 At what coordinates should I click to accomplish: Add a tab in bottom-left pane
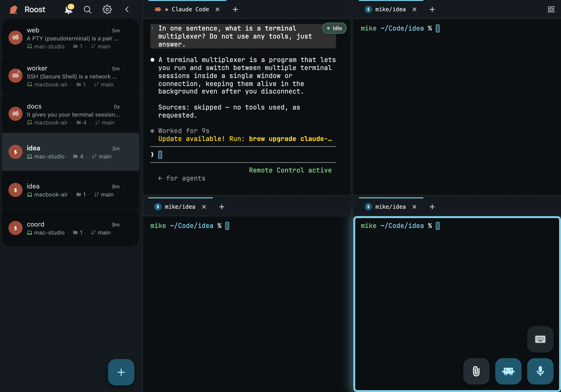pos(222,207)
